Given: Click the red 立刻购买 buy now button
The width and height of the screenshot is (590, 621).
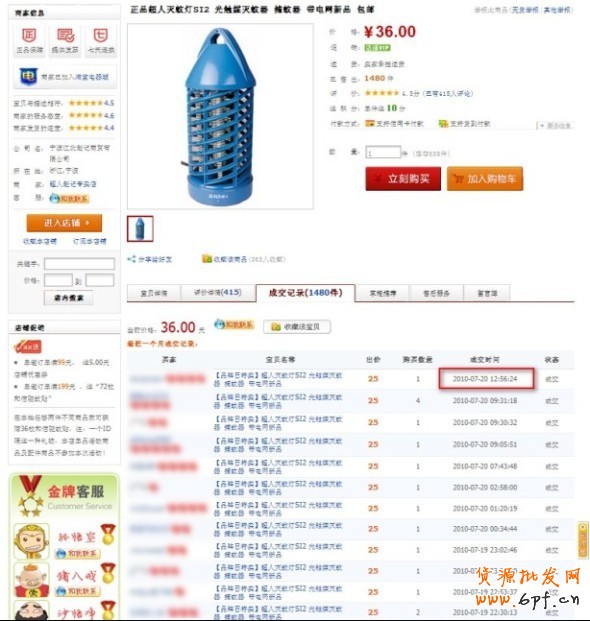Looking at the screenshot, I should point(403,179).
